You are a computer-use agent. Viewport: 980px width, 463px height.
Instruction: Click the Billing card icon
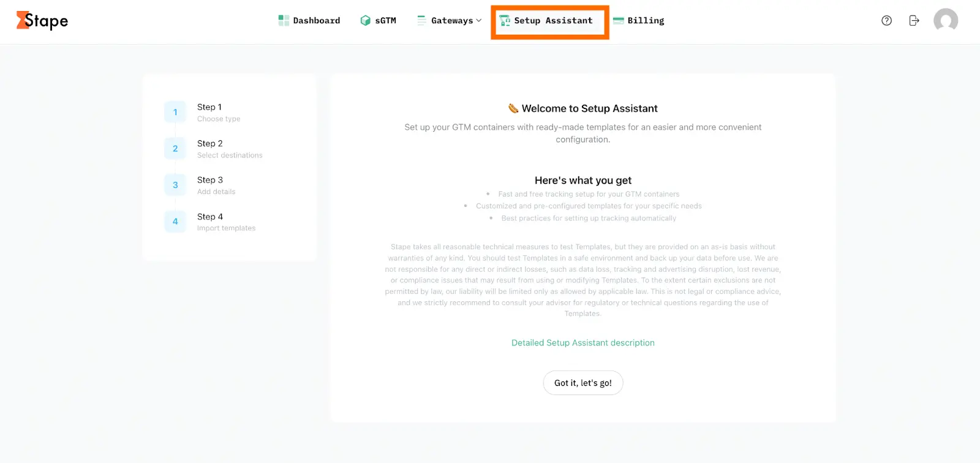click(618, 20)
